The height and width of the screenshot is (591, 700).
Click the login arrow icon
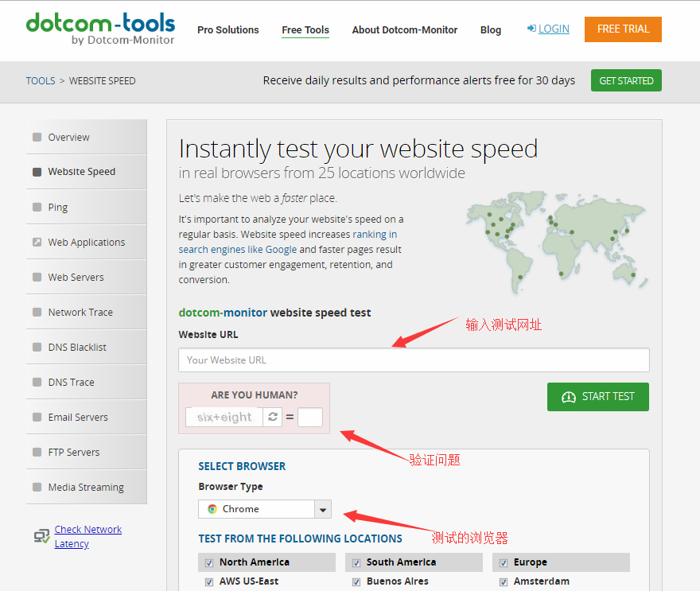pos(531,29)
